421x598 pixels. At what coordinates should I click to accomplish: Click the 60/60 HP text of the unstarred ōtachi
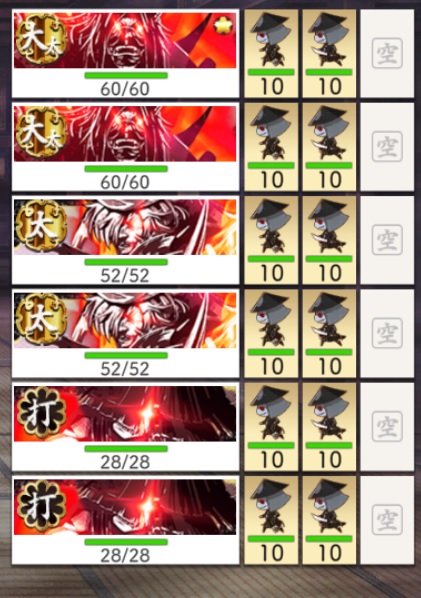[x=125, y=182]
